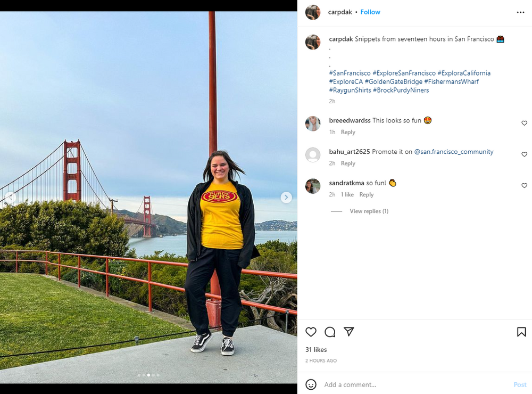Save post with bookmark icon
The height and width of the screenshot is (394, 532).
tap(521, 332)
